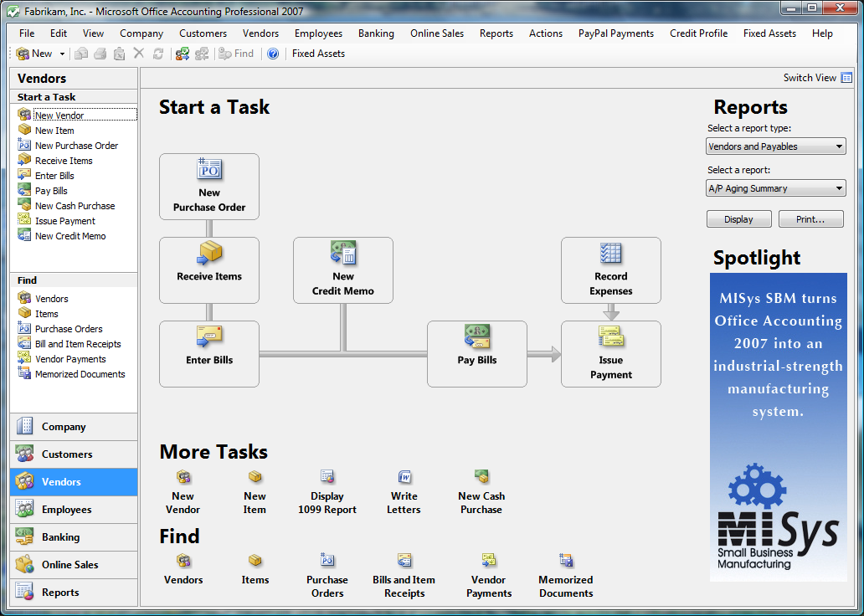864x616 pixels.
Task: Click the MISys Spotlight advertisement banner
Action: pos(778,427)
